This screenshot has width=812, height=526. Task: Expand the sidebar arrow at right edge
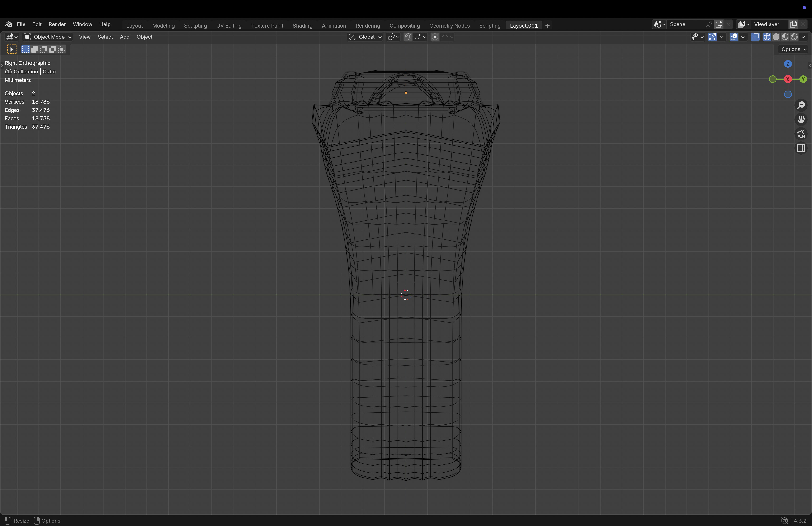coord(810,66)
